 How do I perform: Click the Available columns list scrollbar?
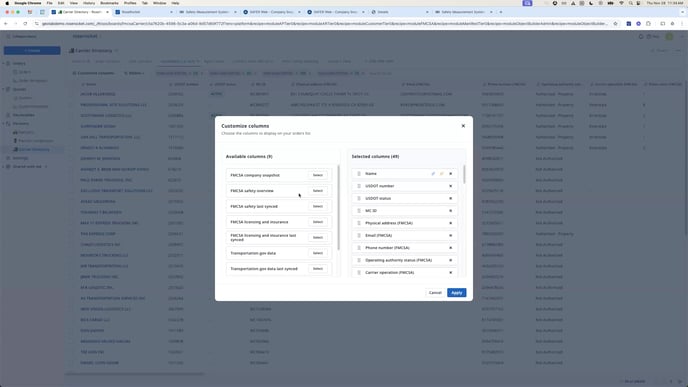pos(338,208)
